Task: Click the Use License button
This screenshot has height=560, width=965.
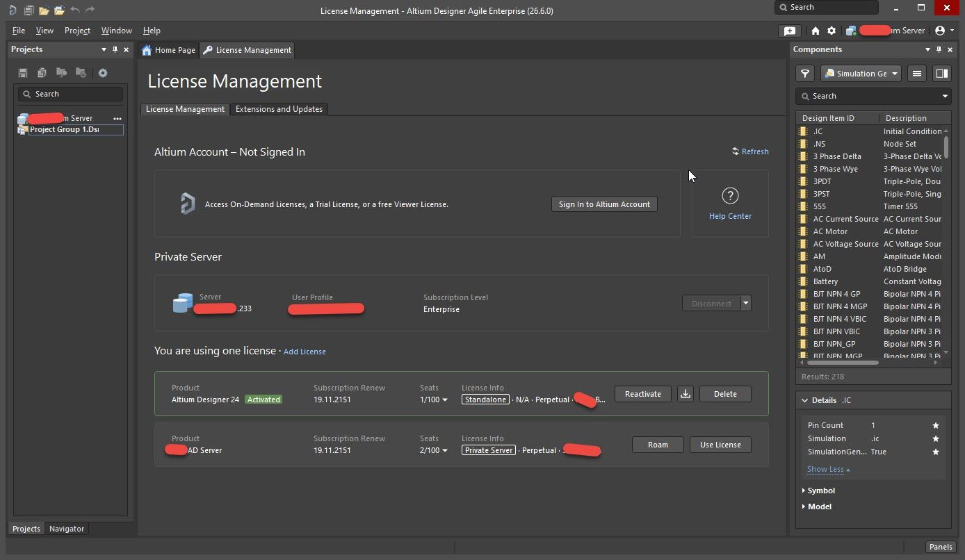Action: point(720,445)
